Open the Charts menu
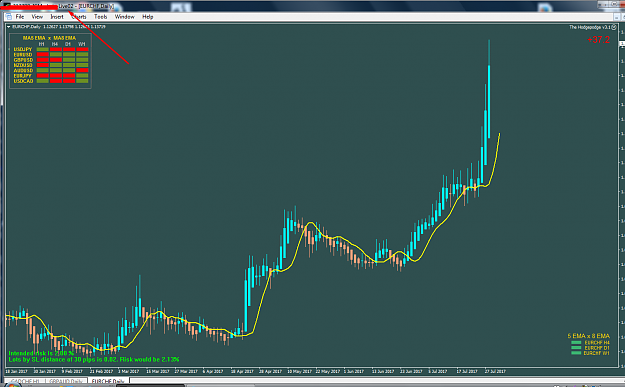The image size is (625, 387). (x=79, y=17)
